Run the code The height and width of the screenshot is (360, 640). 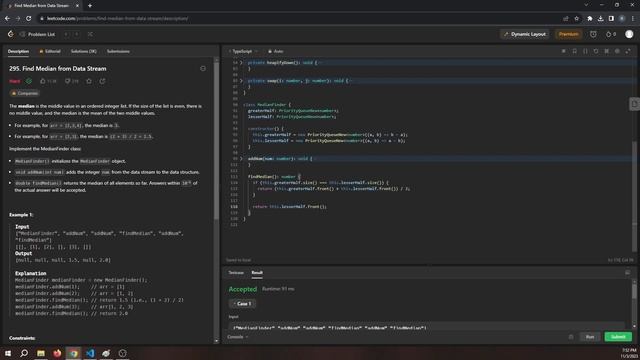[x=590, y=337]
